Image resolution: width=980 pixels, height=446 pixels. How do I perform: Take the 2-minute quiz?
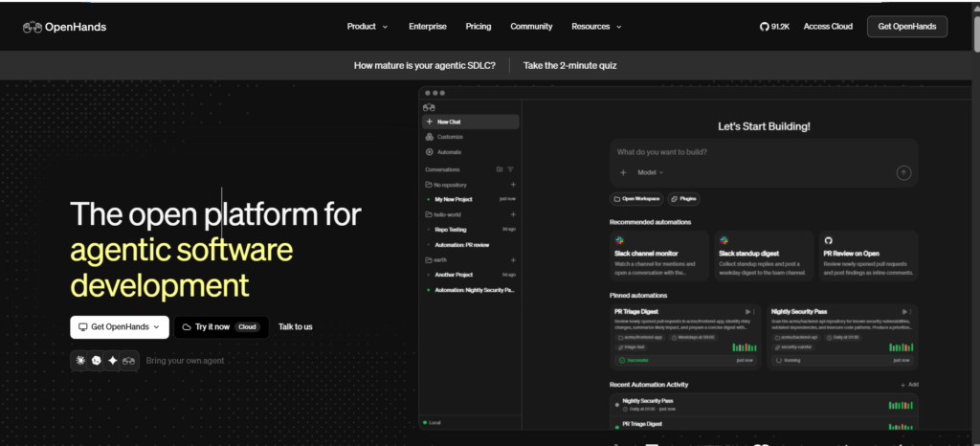pyautogui.click(x=570, y=65)
